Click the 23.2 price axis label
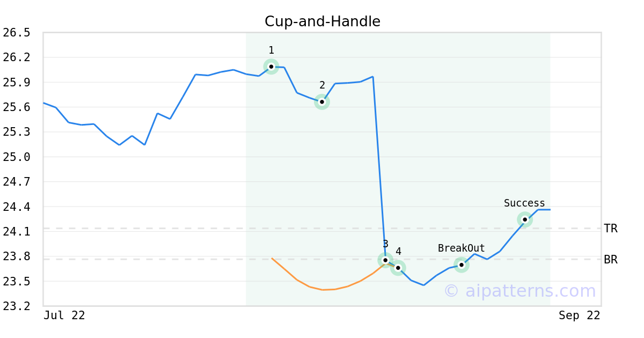 click(x=17, y=306)
